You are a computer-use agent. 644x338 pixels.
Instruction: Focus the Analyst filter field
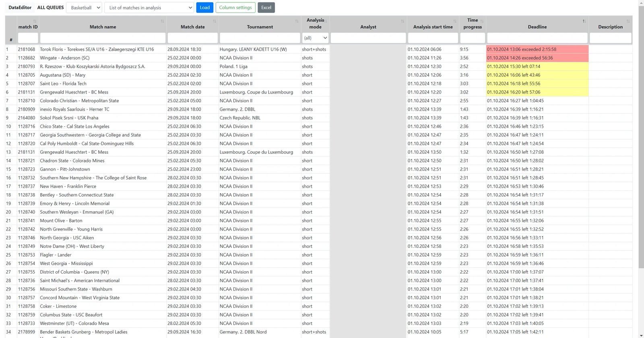click(x=368, y=38)
